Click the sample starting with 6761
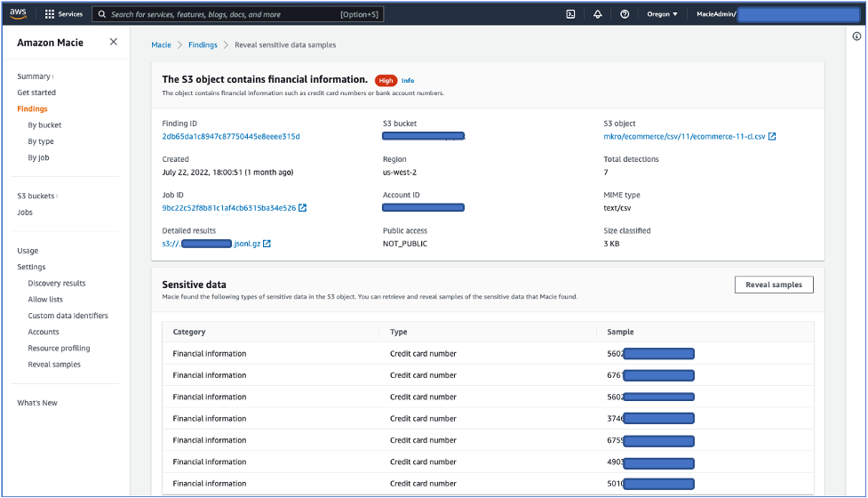The image size is (868, 498). click(x=650, y=375)
